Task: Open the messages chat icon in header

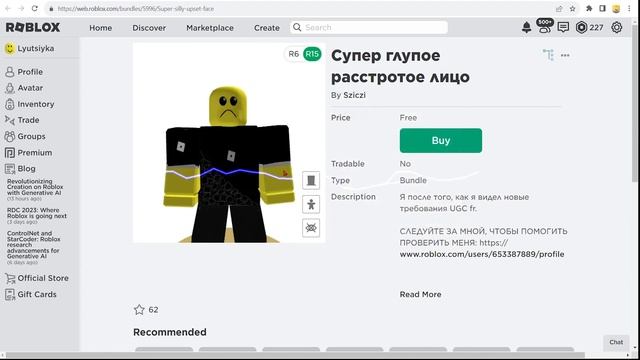Action: (x=563, y=27)
